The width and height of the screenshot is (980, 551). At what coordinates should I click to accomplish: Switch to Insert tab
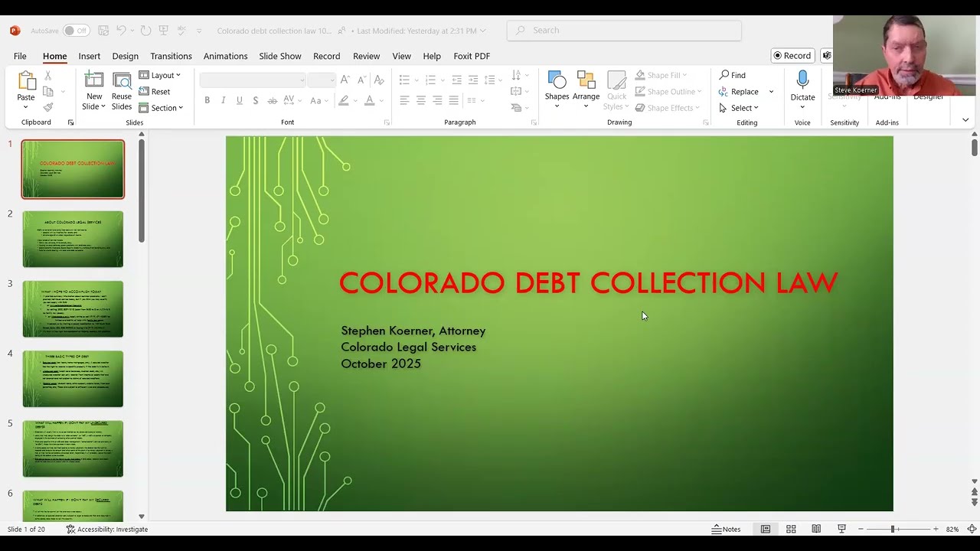[89, 56]
